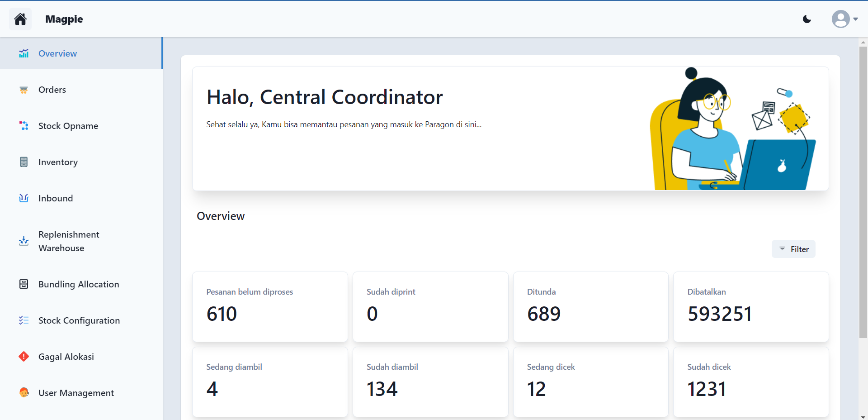The height and width of the screenshot is (420, 868).
Task: Click the Stock Opname icon
Action: 24,126
